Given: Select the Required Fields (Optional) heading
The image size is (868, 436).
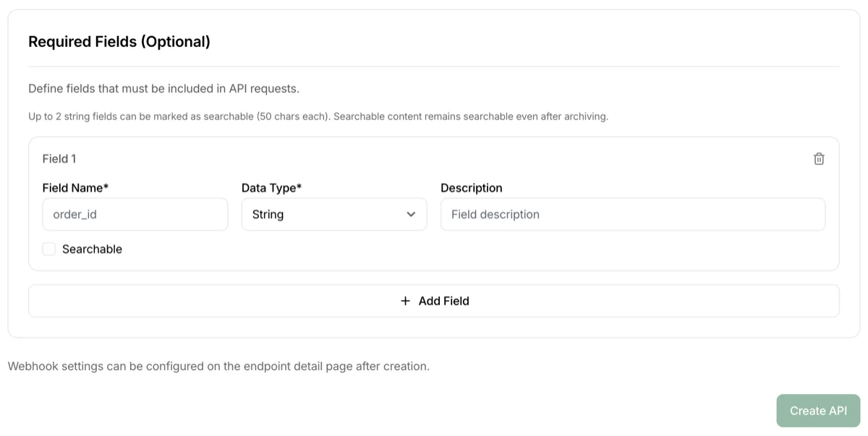Looking at the screenshot, I should pyautogui.click(x=119, y=41).
